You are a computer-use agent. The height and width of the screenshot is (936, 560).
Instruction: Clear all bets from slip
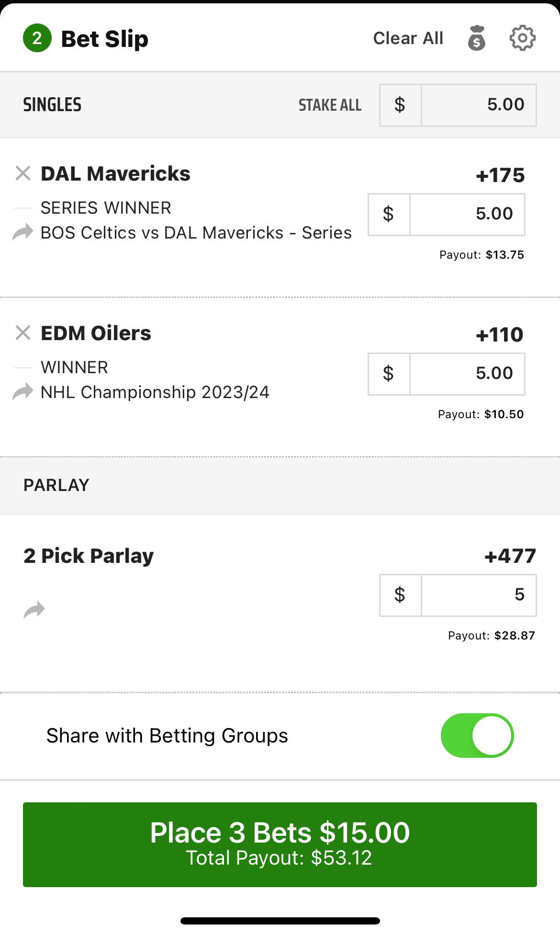(x=408, y=38)
